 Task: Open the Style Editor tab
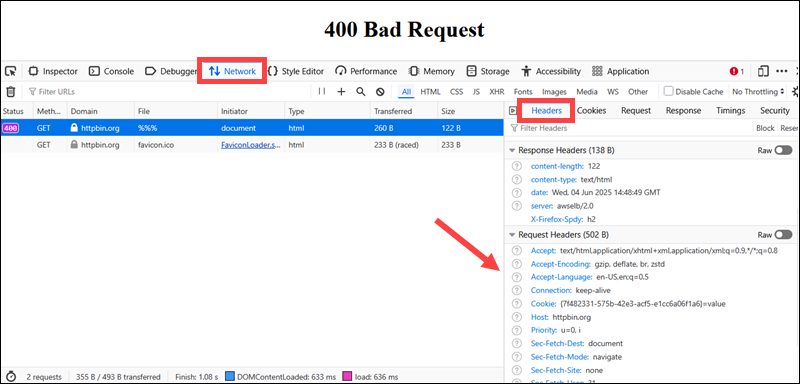pyautogui.click(x=296, y=71)
